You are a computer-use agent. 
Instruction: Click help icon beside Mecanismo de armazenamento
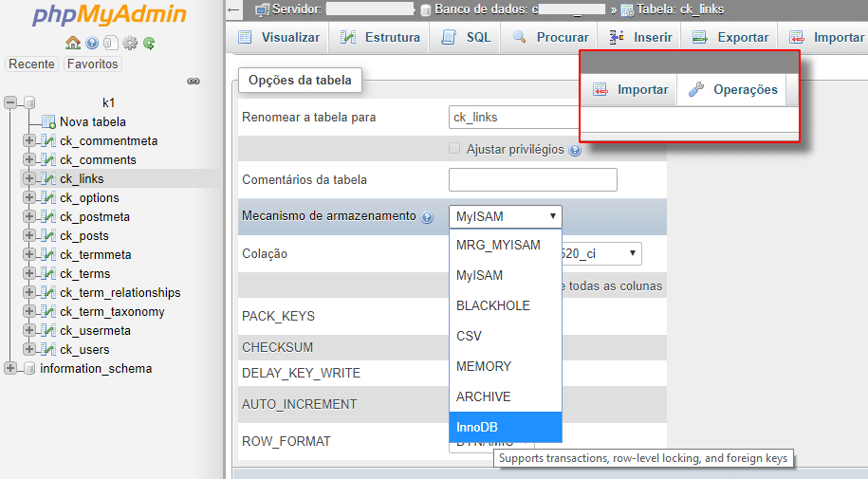pyautogui.click(x=427, y=217)
